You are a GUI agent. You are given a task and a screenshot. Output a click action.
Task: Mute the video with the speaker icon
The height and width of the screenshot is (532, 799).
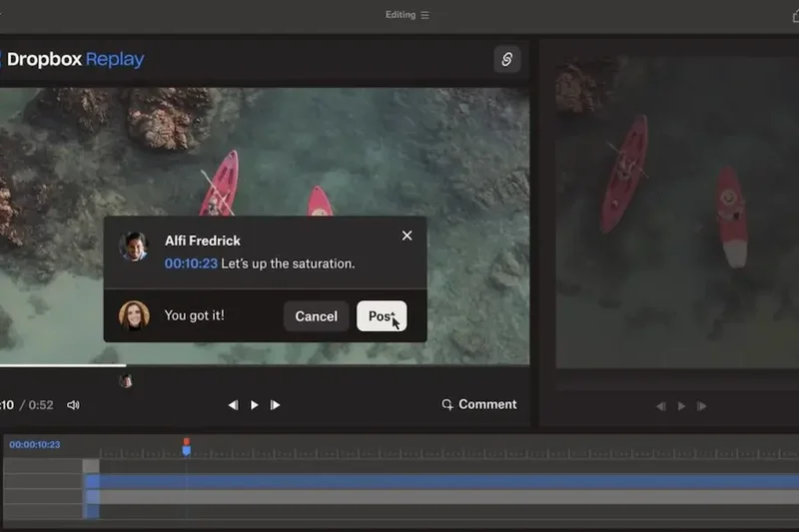pyautogui.click(x=73, y=405)
